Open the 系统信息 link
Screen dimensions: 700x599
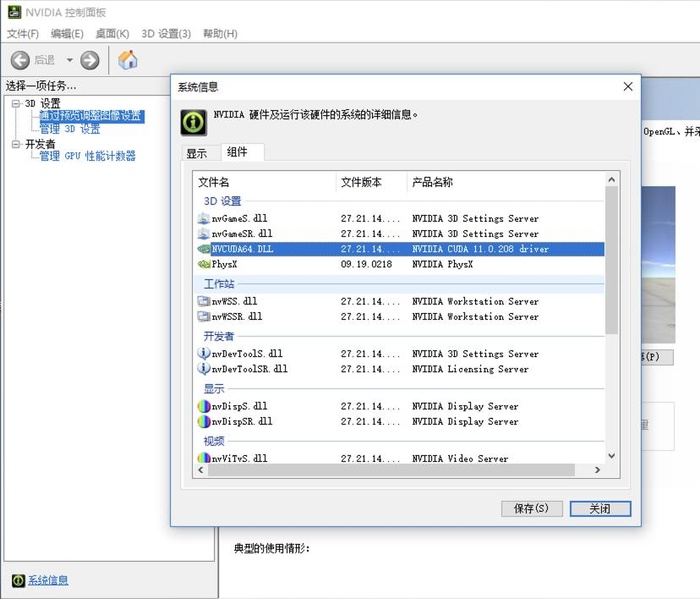(48, 580)
